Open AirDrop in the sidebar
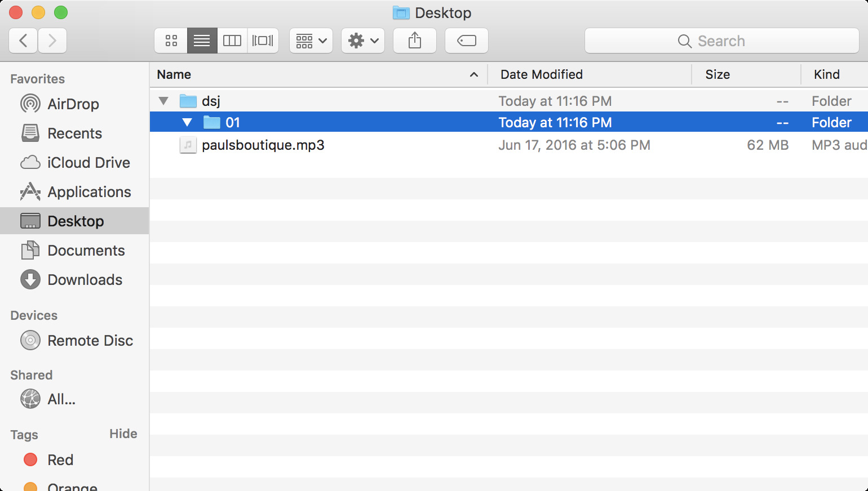The image size is (868, 491). click(73, 104)
